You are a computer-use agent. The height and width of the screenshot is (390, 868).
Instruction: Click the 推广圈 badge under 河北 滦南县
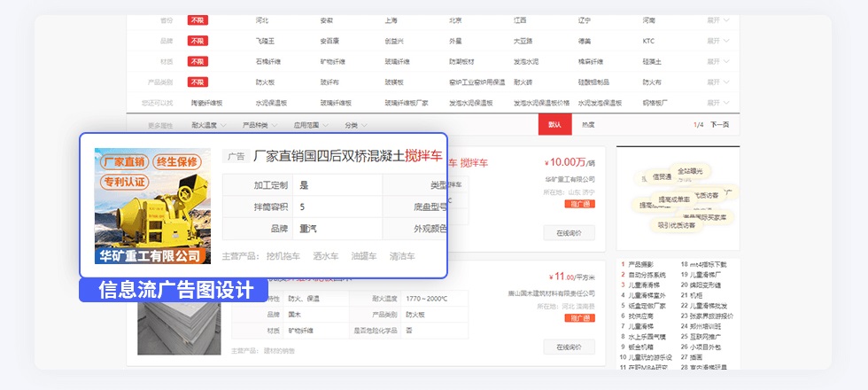click(x=579, y=318)
